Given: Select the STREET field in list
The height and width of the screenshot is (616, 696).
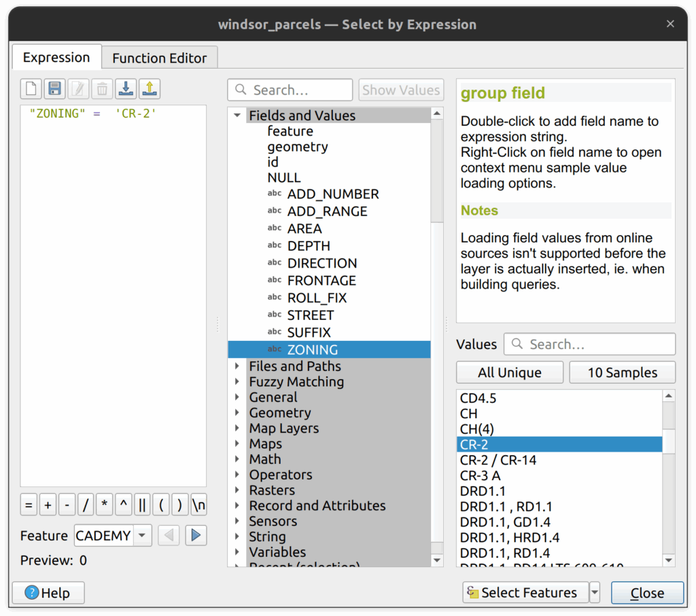Looking at the screenshot, I should coord(310,315).
